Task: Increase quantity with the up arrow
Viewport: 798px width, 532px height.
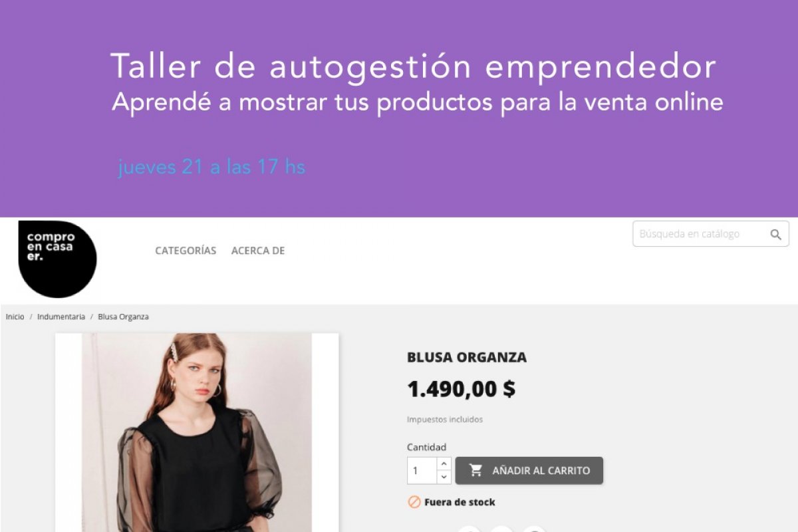Action: click(x=444, y=464)
